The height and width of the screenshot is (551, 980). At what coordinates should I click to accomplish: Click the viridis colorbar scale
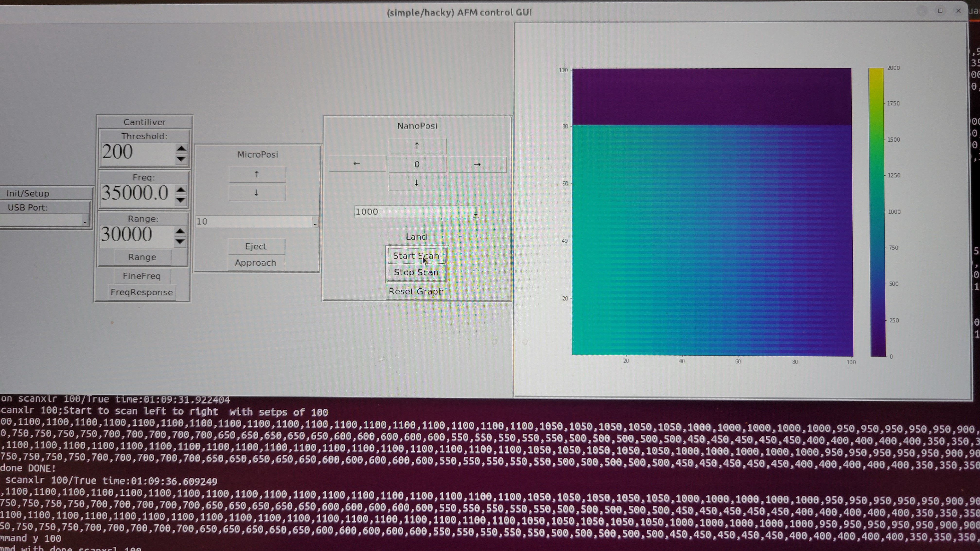point(876,212)
